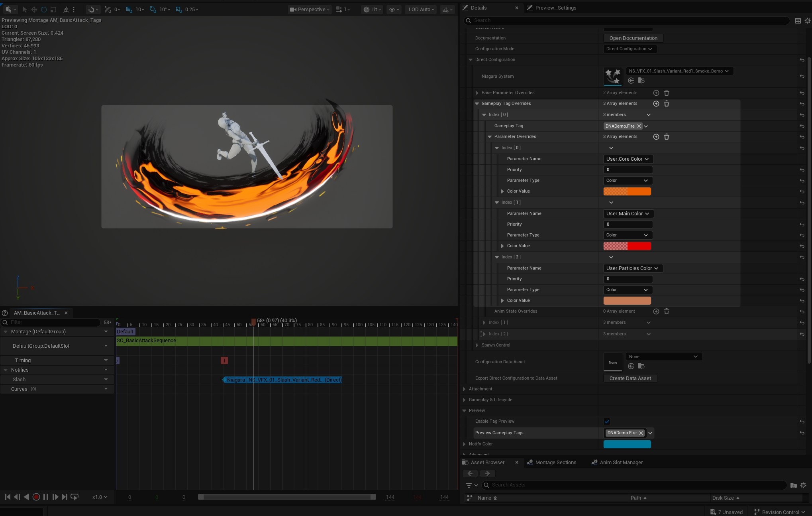Open details panel settings gear
Screen dimensions: 812x516
point(807,21)
